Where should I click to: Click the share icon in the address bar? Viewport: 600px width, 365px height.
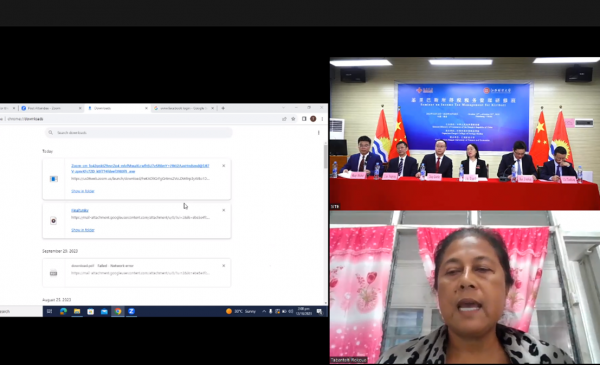click(284, 119)
